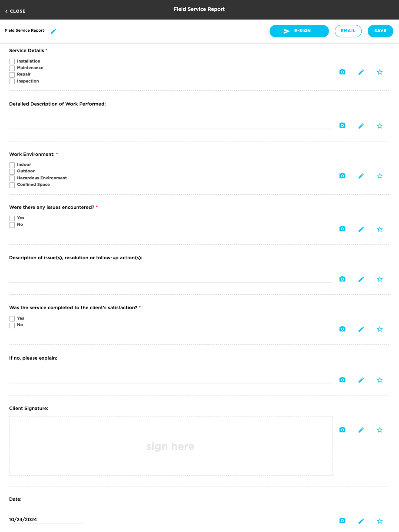Star the Client Signature section
Viewport: 399px width, 532px height.
379,430
